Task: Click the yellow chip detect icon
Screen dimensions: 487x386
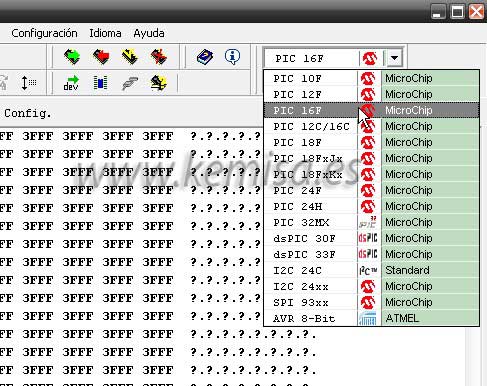Action: [159, 83]
